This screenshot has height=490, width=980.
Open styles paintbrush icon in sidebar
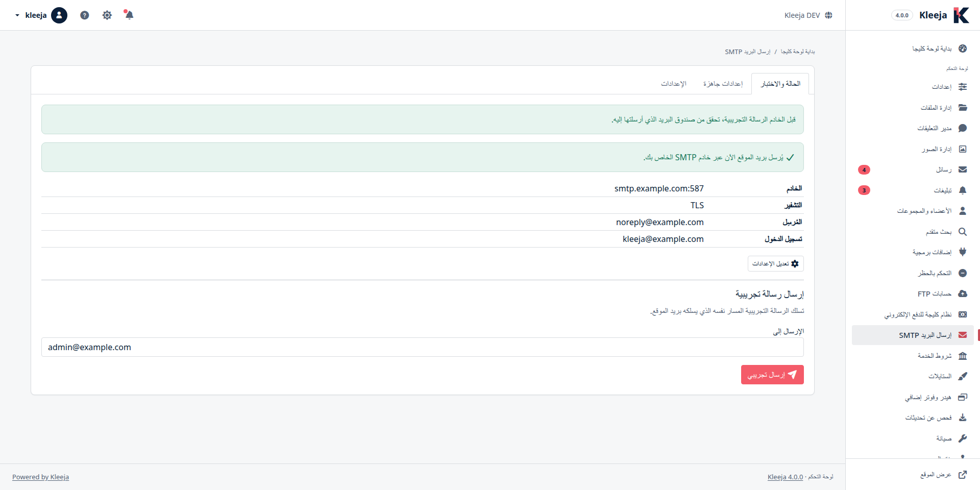point(963,376)
